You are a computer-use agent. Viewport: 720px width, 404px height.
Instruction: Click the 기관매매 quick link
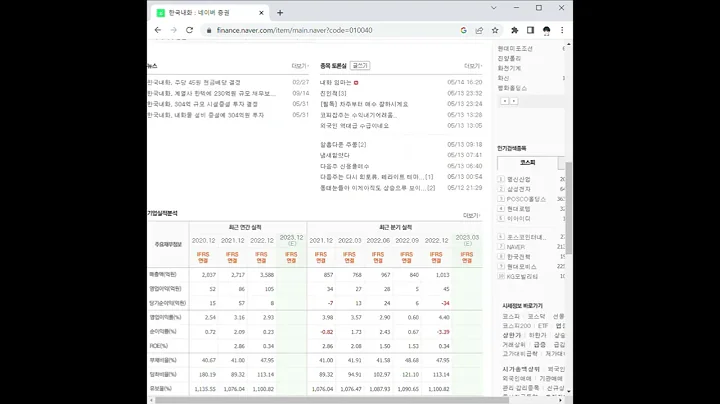click(551, 379)
